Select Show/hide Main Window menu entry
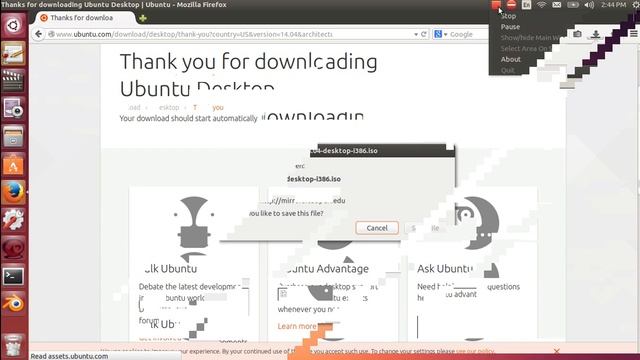Viewport: 640px width, 360px height. coord(531,38)
